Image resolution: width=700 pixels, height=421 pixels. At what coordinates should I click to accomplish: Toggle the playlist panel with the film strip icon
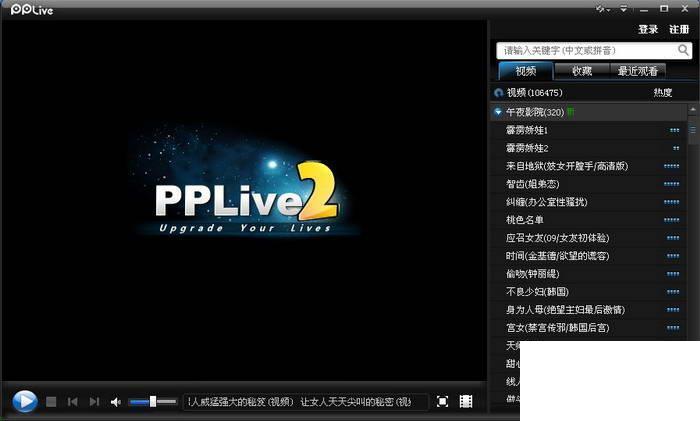466,401
